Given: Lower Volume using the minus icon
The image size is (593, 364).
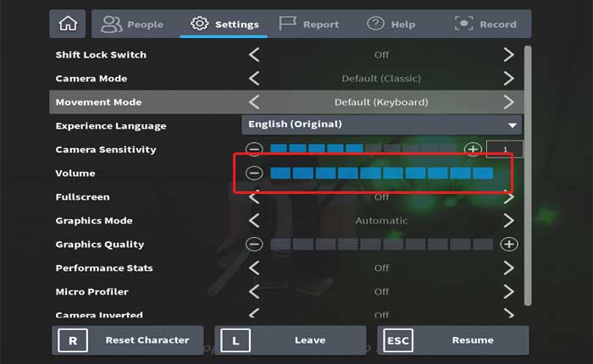Looking at the screenshot, I should (x=254, y=174).
